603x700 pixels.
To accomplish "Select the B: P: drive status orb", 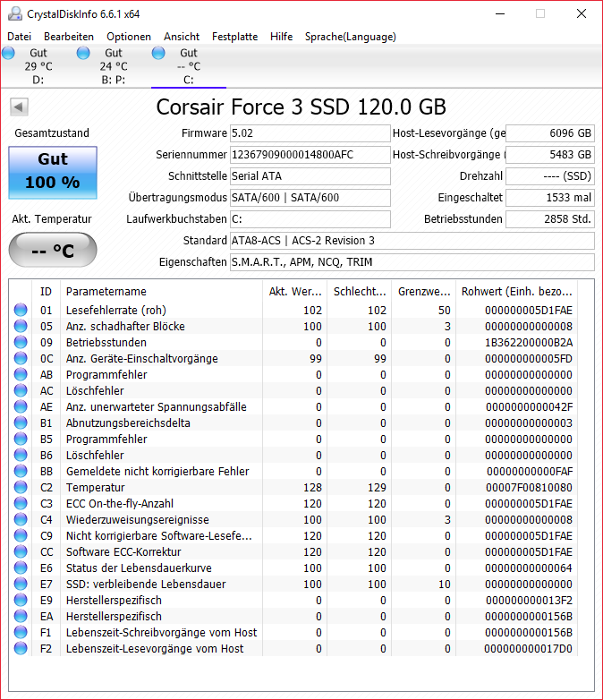I will [83, 53].
